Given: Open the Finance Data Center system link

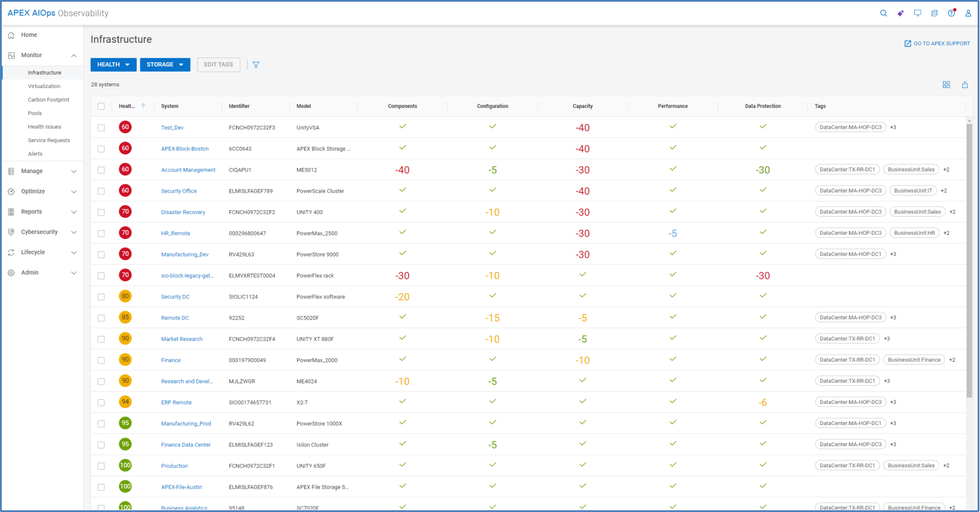Looking at the screenshot, I should coord(186,444).
